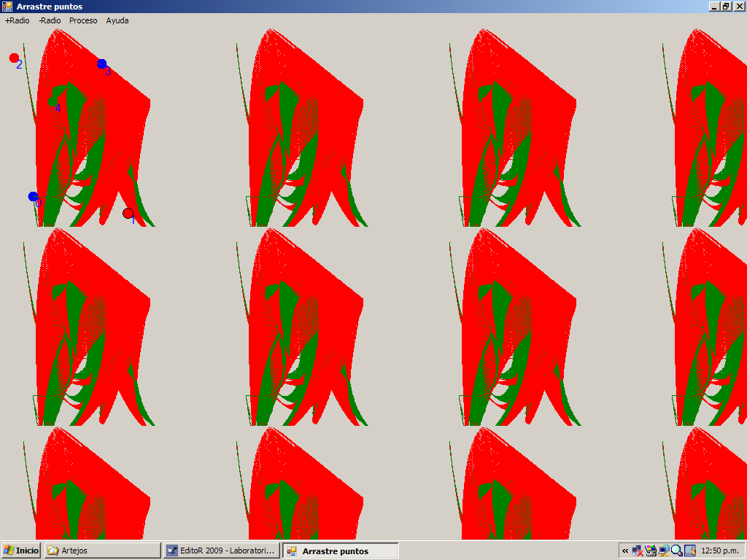Click Arrastre puntos taskbar button

click(x=340, y=551)
